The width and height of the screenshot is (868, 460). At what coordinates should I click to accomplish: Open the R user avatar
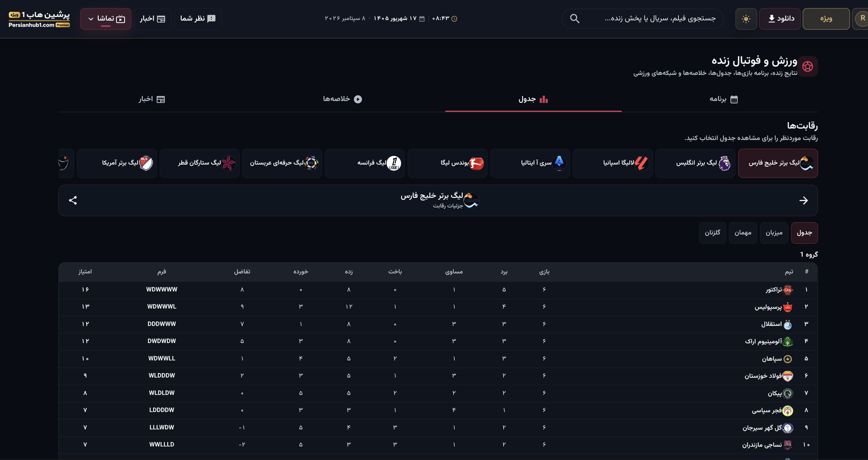[x=862, y=19]
